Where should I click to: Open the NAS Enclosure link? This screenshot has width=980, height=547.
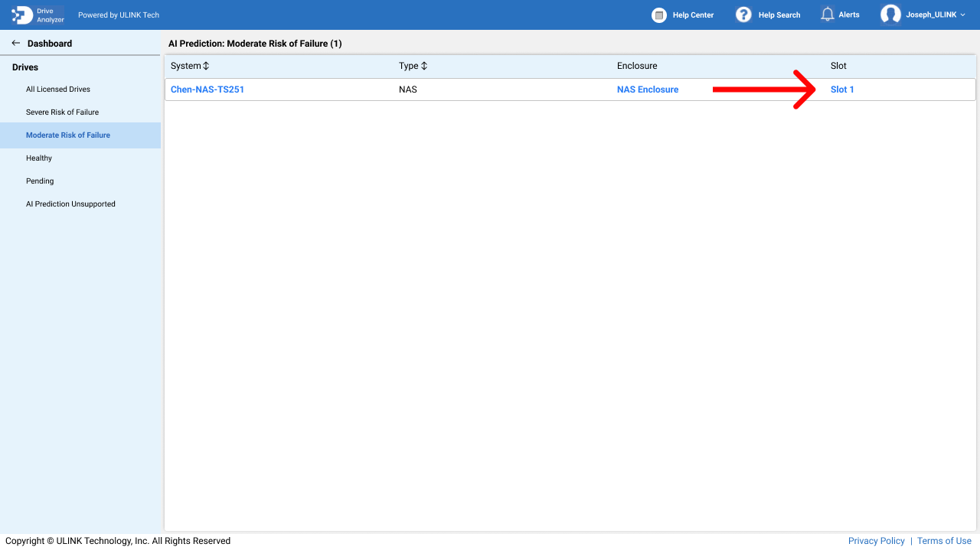648,90
